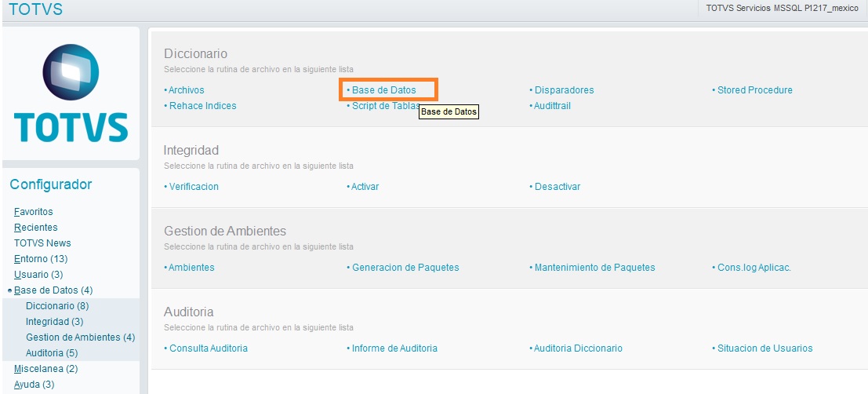The width and height of the screenshot is (868, 394).
Task: Select Diccionario (8) submenu item
Action: click(57, 305)
